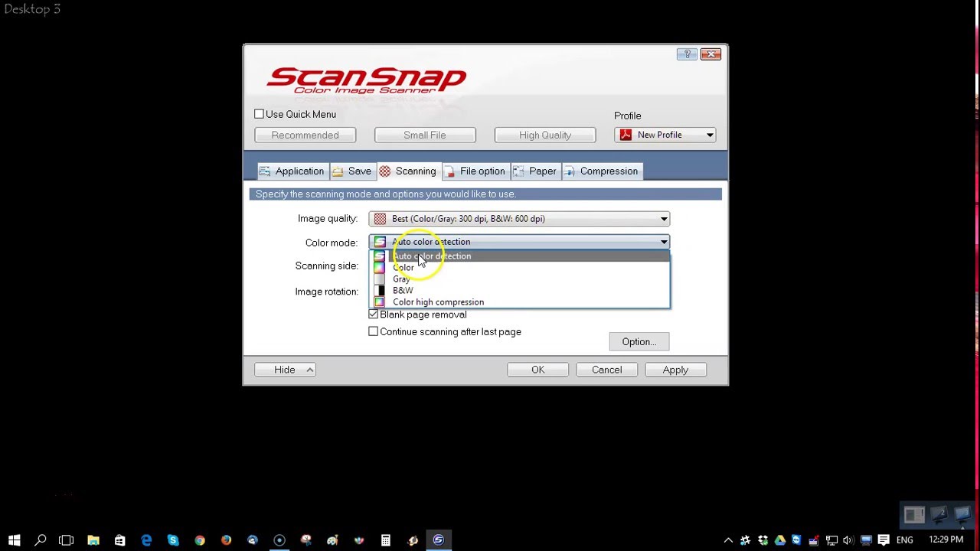
Task: Toggle Blank page removal checkbox
Action: pyautogui.click(x=374, y=315)
